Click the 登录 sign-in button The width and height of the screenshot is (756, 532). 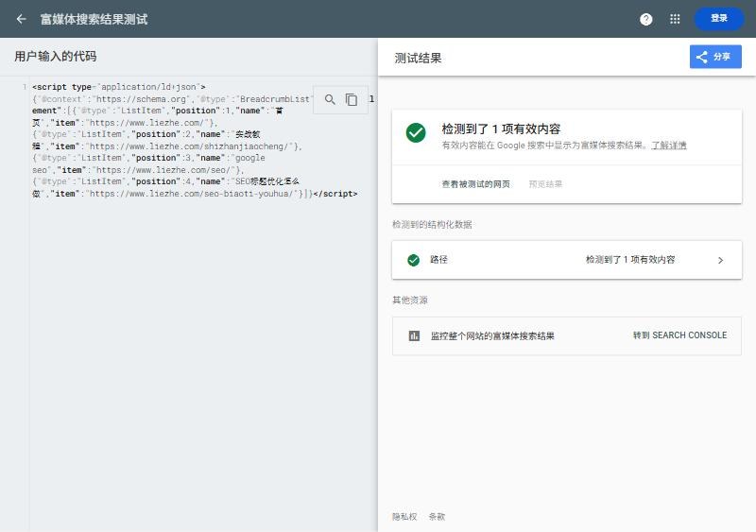719,18
